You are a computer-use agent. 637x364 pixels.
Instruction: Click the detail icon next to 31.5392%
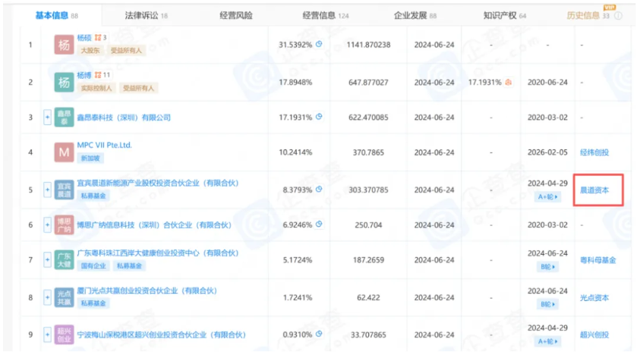coord(319,44)
